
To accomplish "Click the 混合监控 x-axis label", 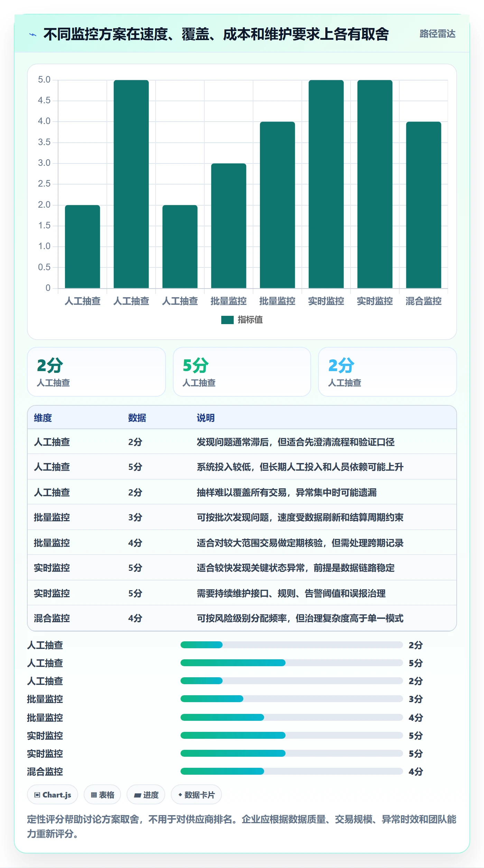I will tap(423, 301).
